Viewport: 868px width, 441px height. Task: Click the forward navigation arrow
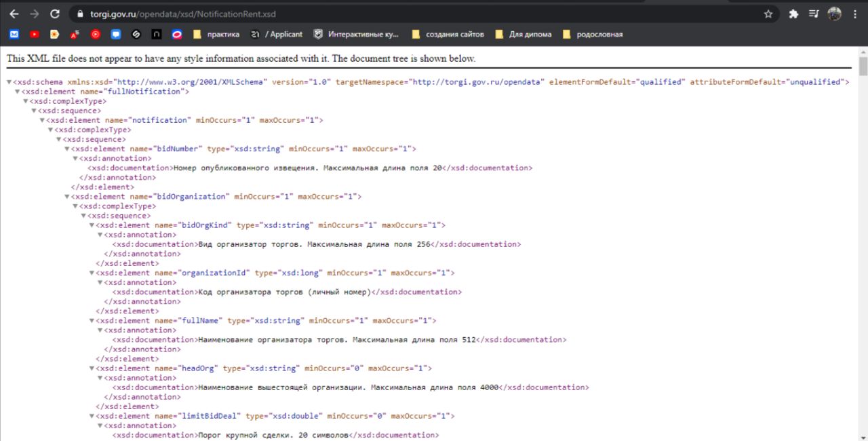[x=34, y=14]
